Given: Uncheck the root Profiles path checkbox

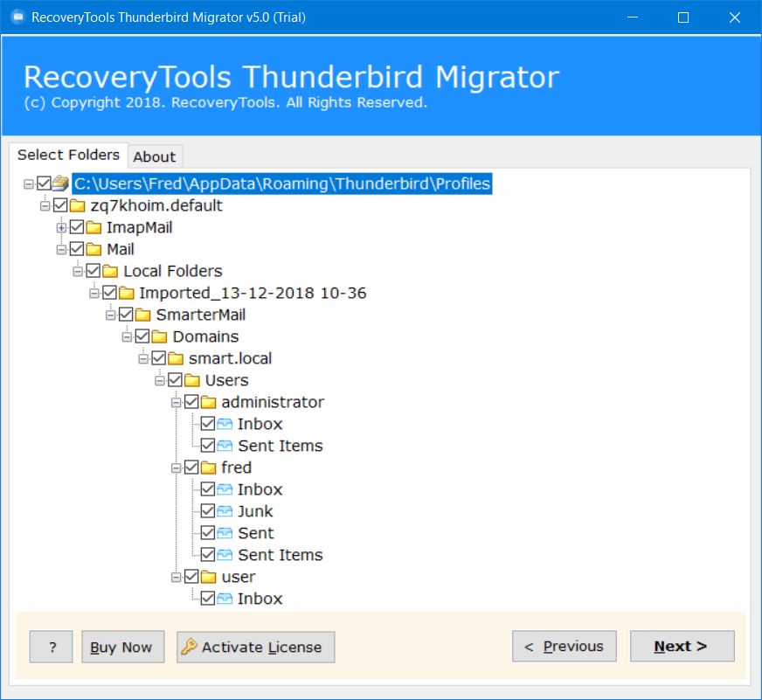Looking at the screenshot, I should coord(44,184).
